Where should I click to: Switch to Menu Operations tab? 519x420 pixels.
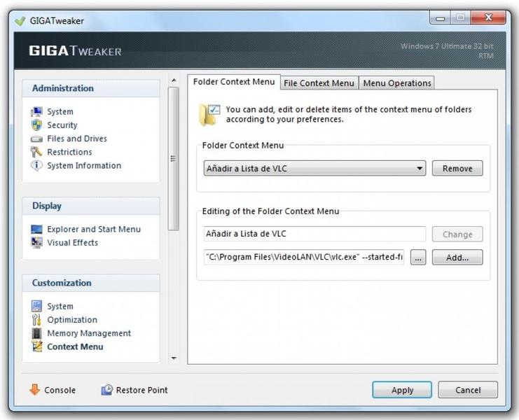coord(397,83)
